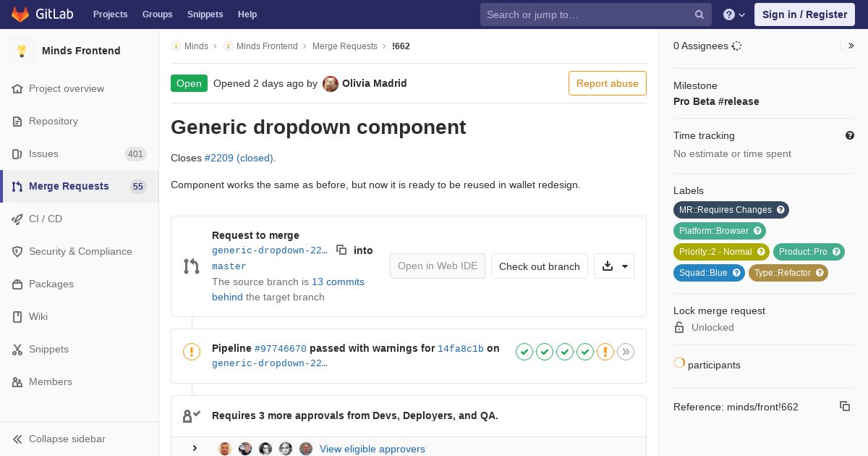
Task: Click the approvals person-check icon
Action: pos(191,415)
